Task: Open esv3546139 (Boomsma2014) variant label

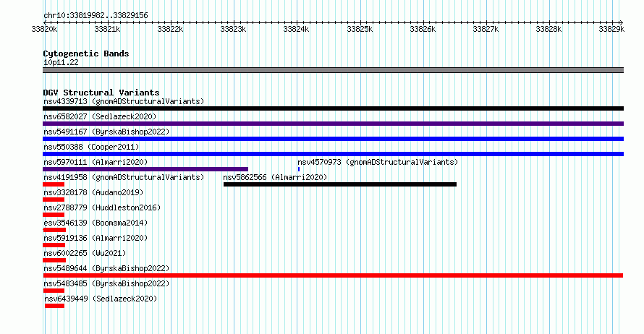Action: tap(96, 223)
